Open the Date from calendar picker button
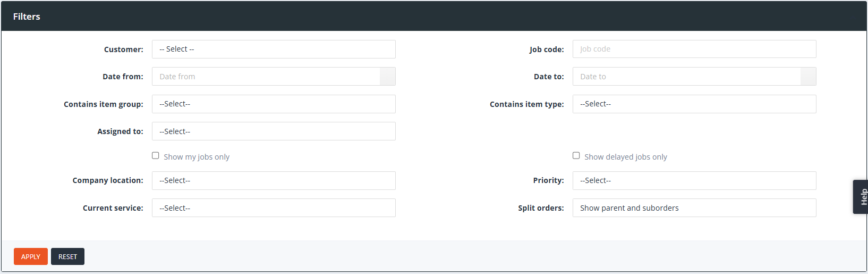This screenshot has width=868, height=274. click(387, 77)
